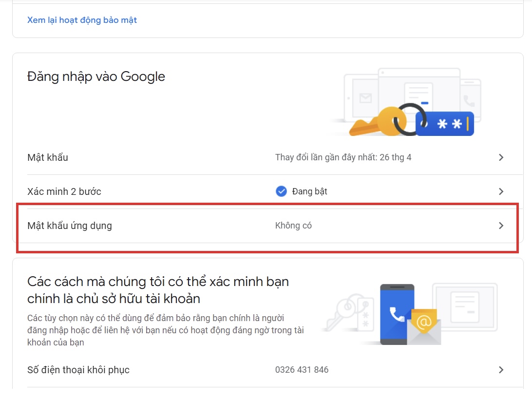The height and width of the screenshot is (400, 532).
Task: Click the Đang bật status text
Action: (x=309, y=191)
